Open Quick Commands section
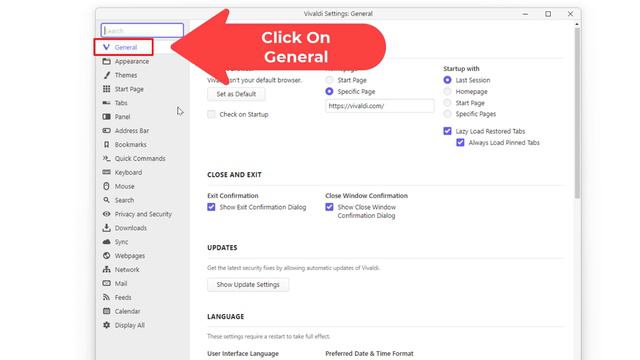The image size is (640, 360). pos(140,158)
